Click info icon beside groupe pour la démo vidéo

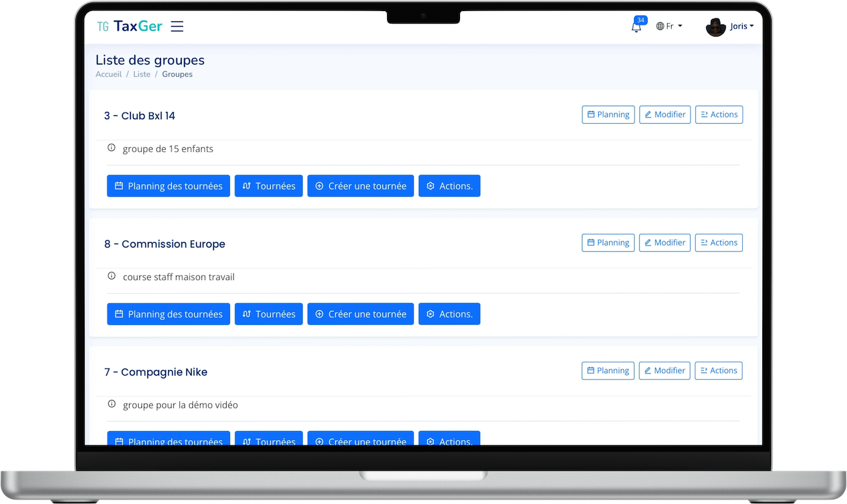coord(111,404)
